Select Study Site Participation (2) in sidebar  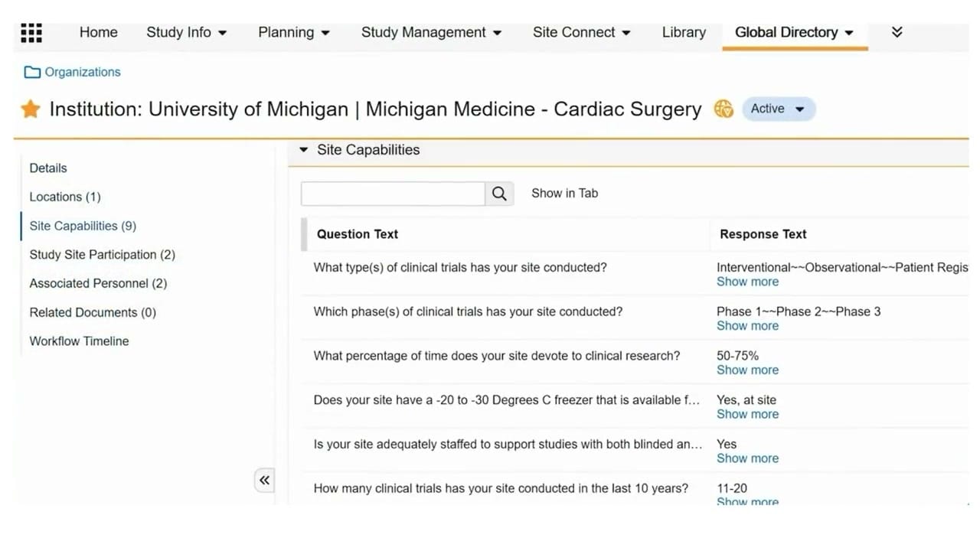(103, 254)
